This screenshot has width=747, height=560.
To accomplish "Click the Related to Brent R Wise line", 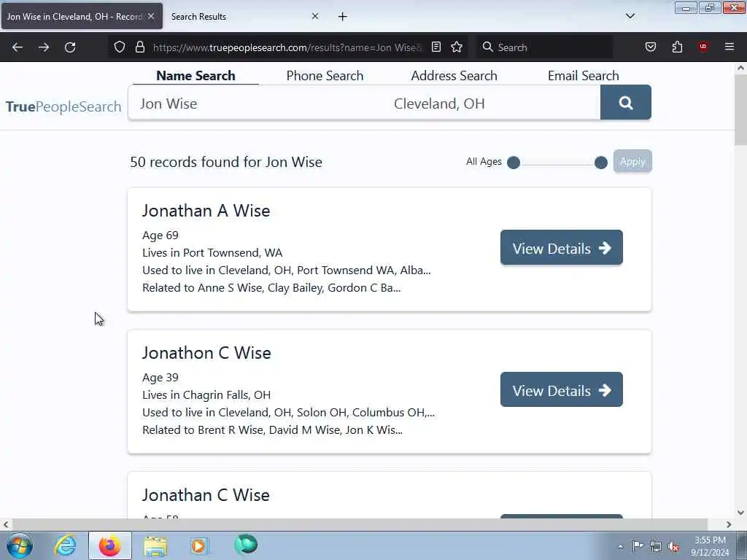I will tap(272, 430).
